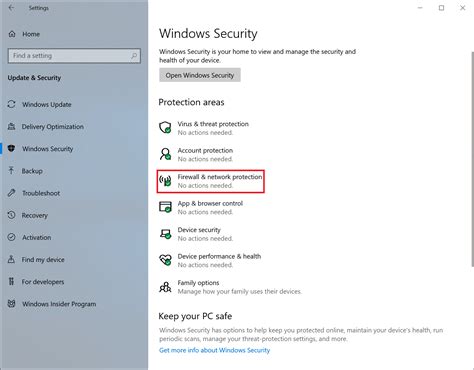Viewport: 474px width, 370px height.
Task: Close the Settings window
Action: tap(463, 8)
